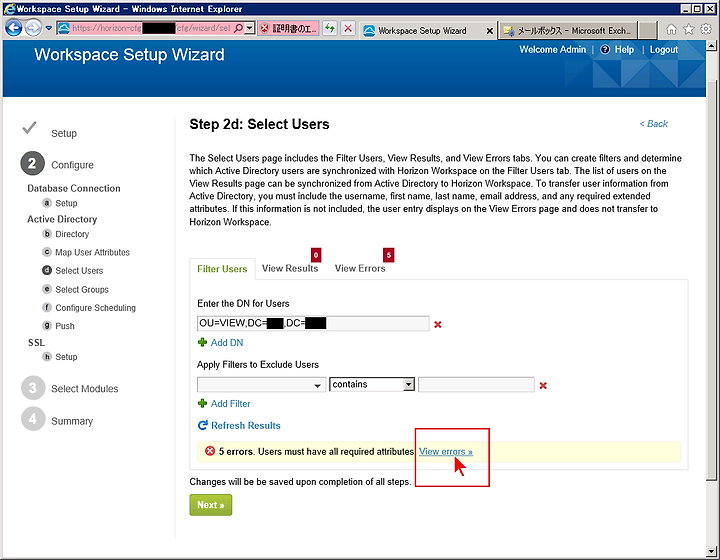Remove the DN entry with red X
Screen dimensions: 720x560
tap(438, 324)
